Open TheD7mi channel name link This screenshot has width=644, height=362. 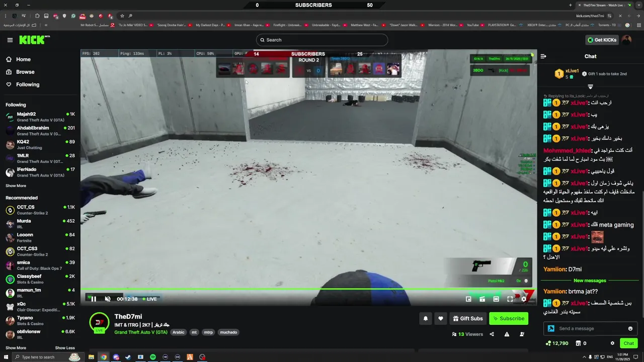[x=128, y=316]
